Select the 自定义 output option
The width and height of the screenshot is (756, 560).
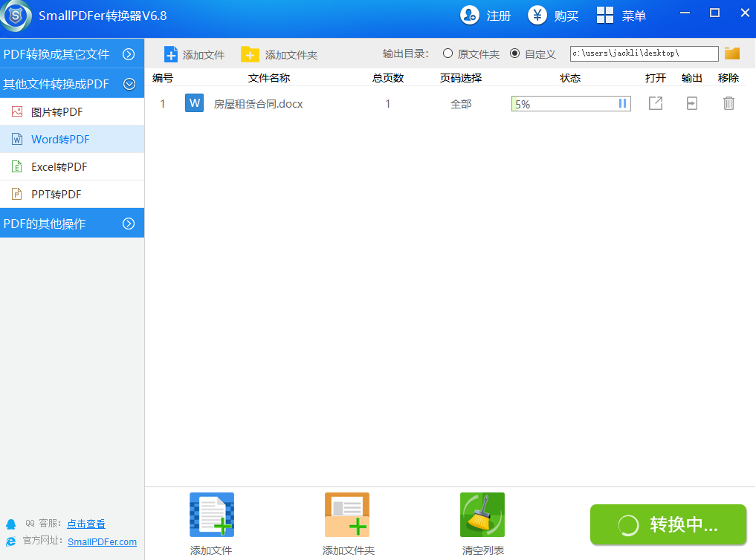click(x=514, y=53)
